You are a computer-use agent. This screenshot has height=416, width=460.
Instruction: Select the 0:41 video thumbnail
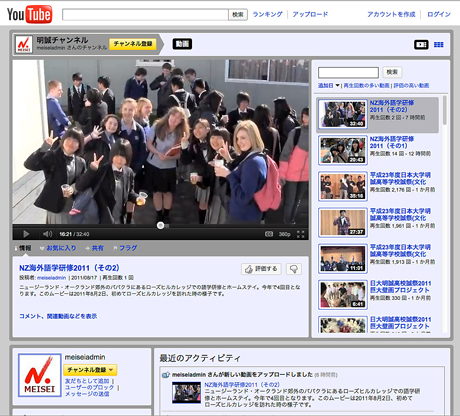point(343,295)
